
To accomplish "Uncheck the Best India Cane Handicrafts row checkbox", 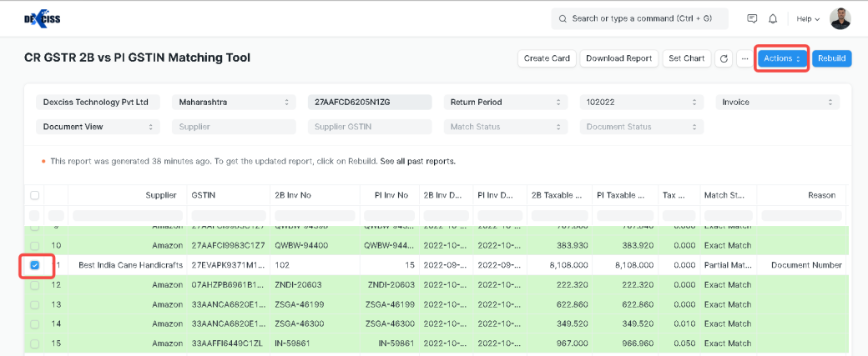I will 35,265.
